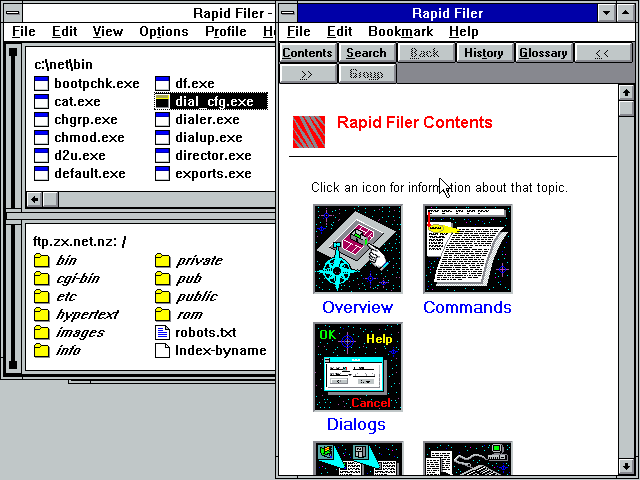Select the df.exe file icon

pyautogui.click(x=162, y=84)
